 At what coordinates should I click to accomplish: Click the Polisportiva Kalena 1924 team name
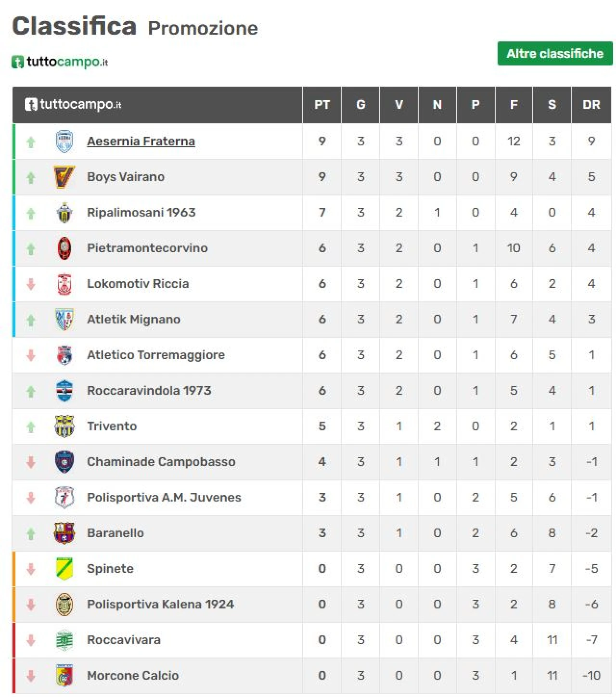[x=160, y=605]
